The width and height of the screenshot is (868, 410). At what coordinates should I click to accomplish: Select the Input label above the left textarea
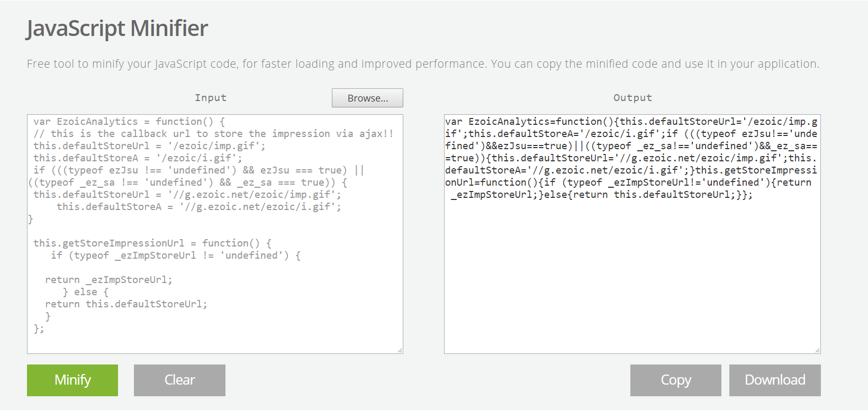pos(211,97)
